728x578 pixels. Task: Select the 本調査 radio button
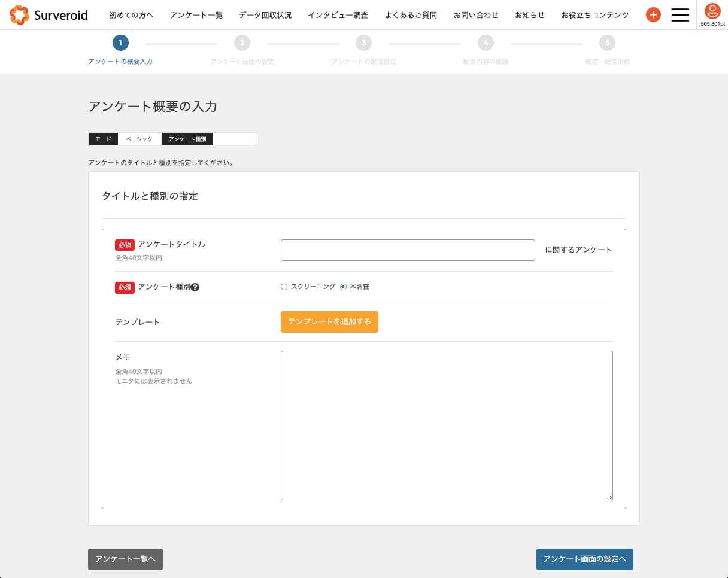tap(343, 287)
